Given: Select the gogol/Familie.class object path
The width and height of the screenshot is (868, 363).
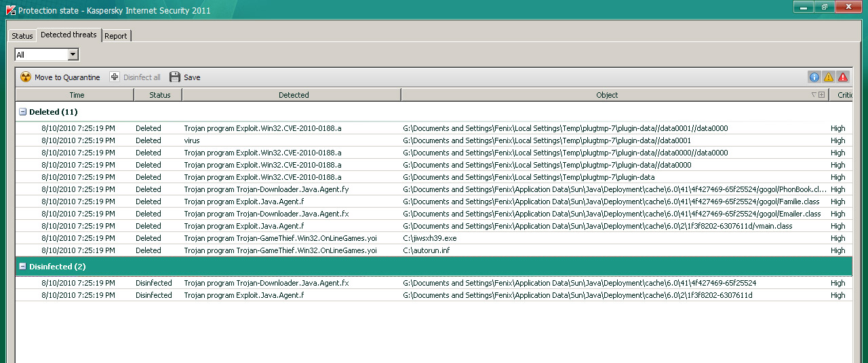Looking at the screenshot, I should (x=611, y=202).
